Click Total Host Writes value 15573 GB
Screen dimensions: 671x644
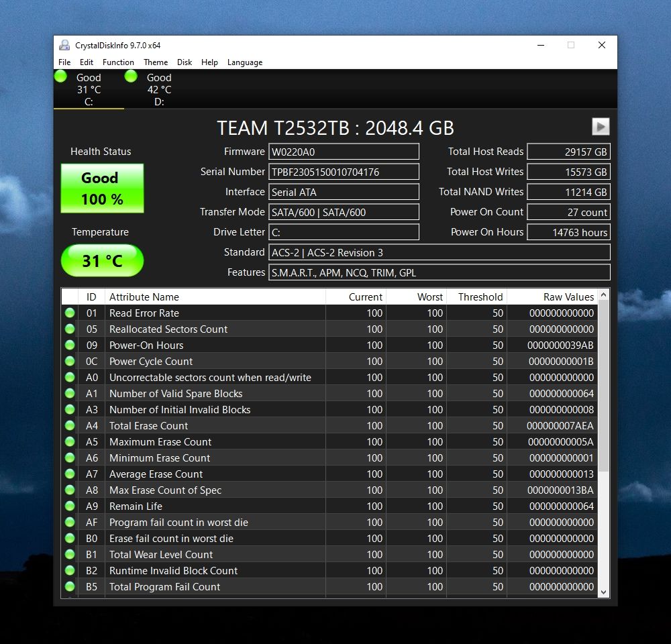[x=568, y=172]
